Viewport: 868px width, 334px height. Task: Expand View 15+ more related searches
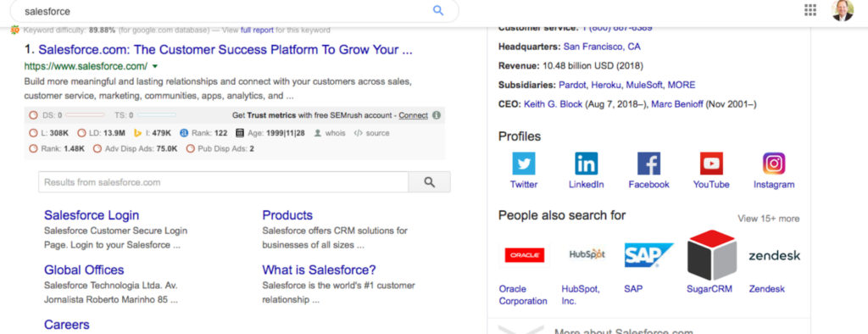768,219
